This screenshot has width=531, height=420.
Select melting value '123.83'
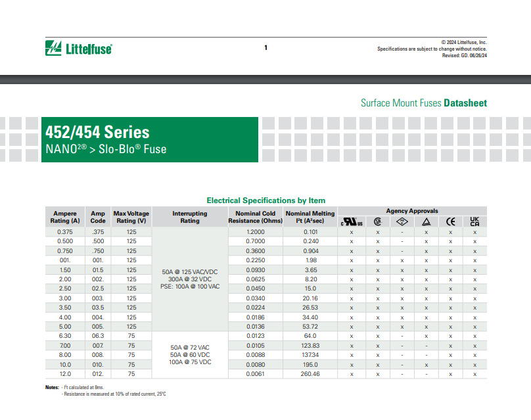(x=310, y=346)
